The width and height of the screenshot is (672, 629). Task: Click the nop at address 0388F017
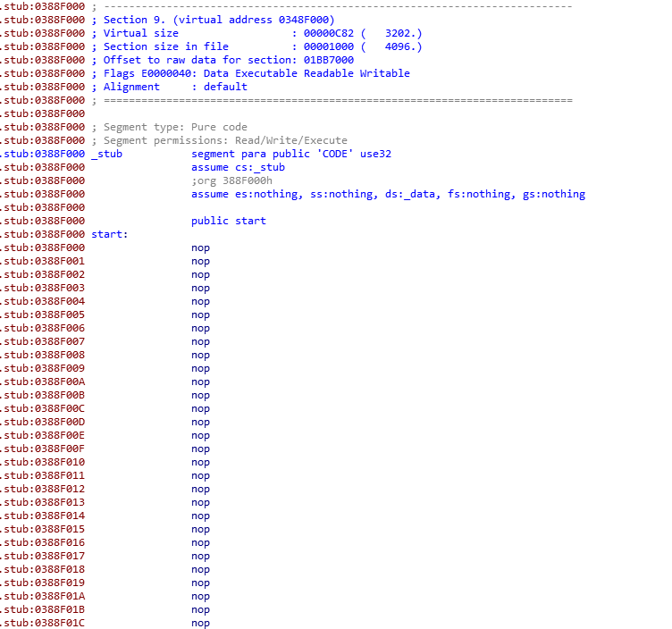[200, 556]
